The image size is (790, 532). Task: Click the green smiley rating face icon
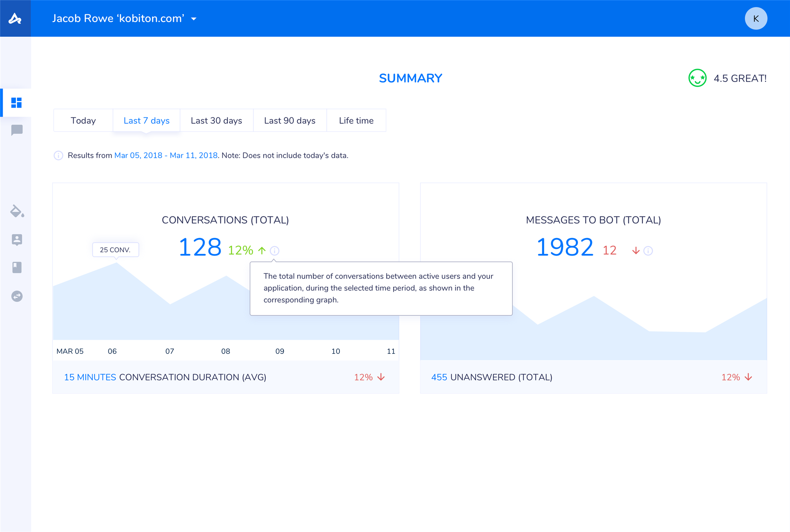tap(697, 78)
